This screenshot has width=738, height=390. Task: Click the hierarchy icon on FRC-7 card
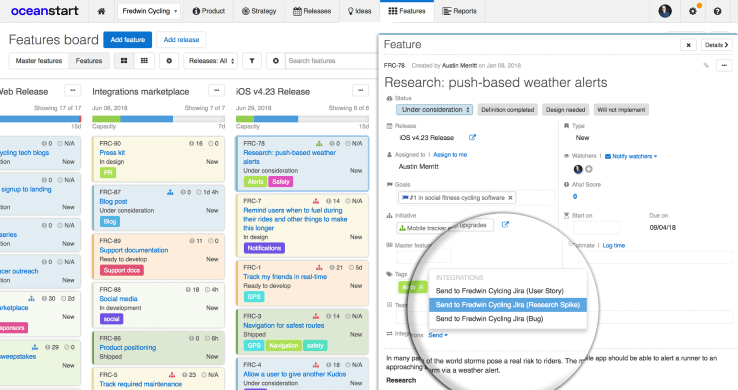coord(316,201)
